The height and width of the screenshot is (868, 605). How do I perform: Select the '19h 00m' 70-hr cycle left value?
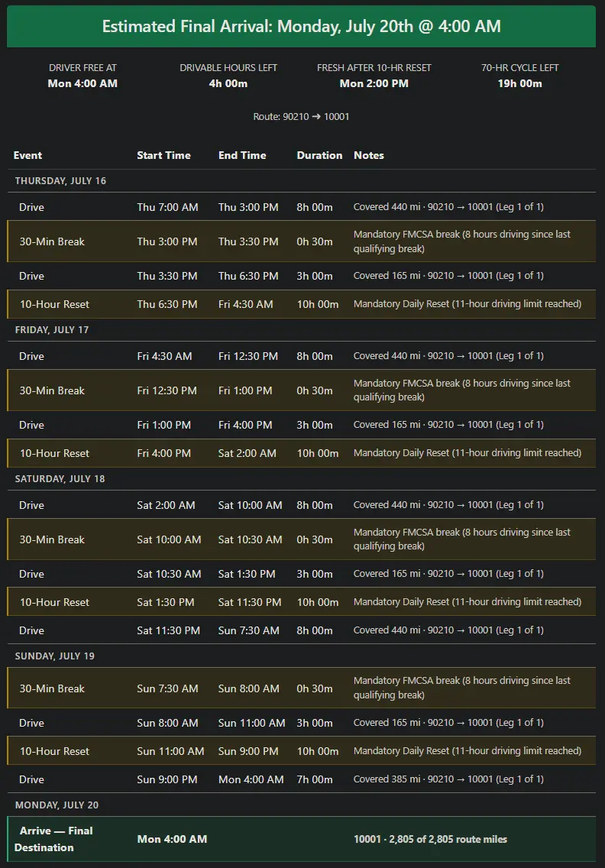tap(519, 83)
